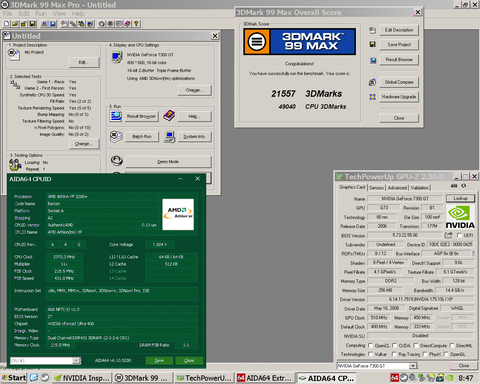Click the Change button under Selected Tests
This screenshot has height=384, width=480.
[x=84, y=144]
